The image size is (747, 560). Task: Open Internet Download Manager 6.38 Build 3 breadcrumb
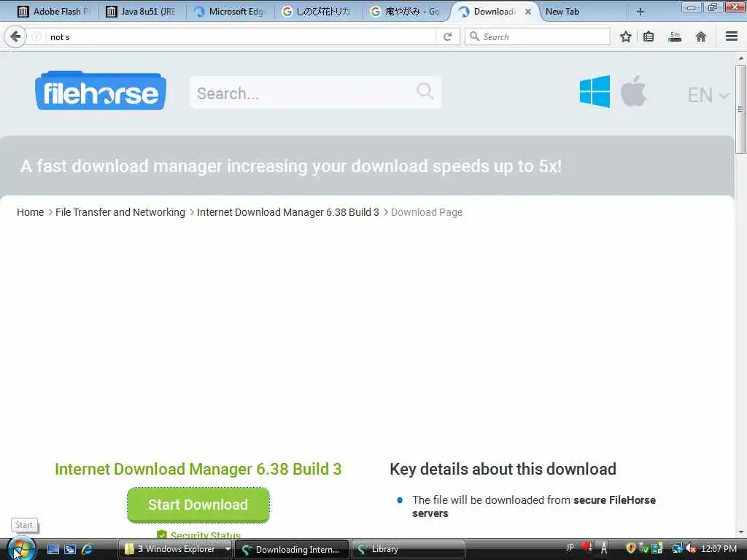click(287, 212)
